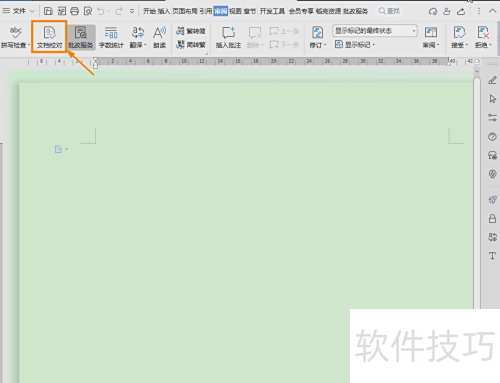Click the 批改服务 ribbon button
This screenshot has height=383, width=500.
click(x=81, y=37)
